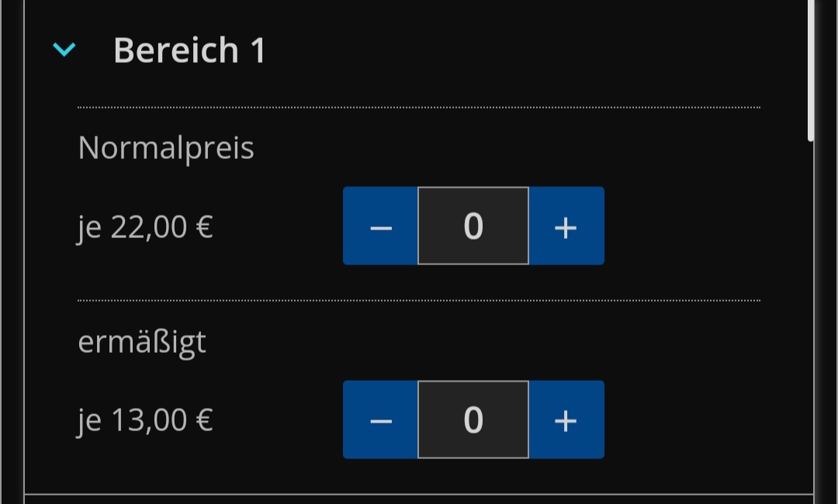Increase ermäßigt ticket quantity with plus
Viewport: 838px width, 504px height.
[x=566, y=420]
